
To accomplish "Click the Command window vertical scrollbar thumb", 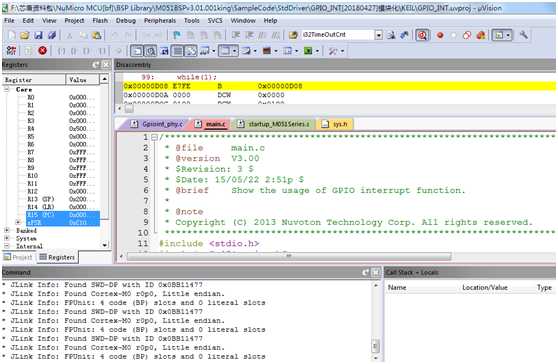I will tap(375, 345).
